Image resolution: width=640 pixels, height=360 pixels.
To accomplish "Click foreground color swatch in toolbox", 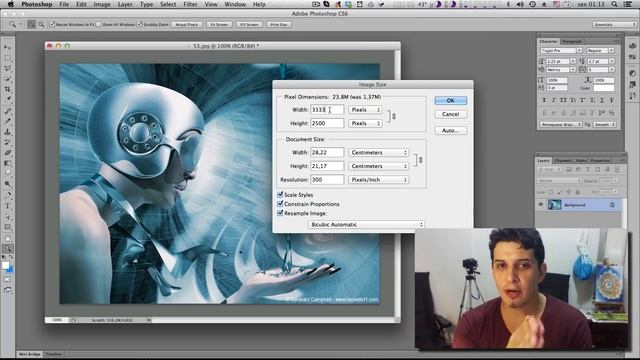I will (x=5, y=266).
